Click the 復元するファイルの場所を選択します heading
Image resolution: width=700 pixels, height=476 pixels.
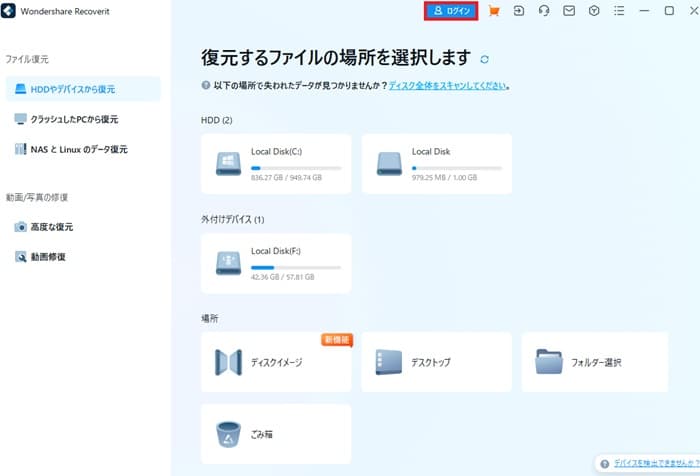336,58
